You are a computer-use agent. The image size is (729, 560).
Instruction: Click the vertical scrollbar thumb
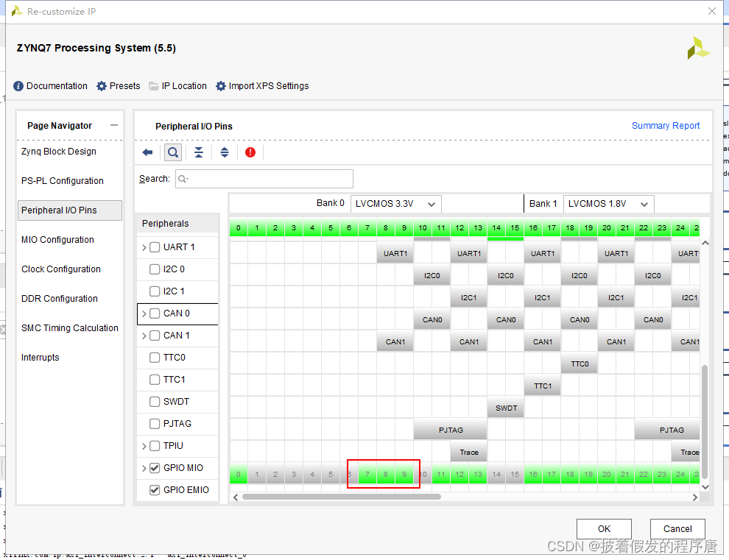[x=705, y=422]
